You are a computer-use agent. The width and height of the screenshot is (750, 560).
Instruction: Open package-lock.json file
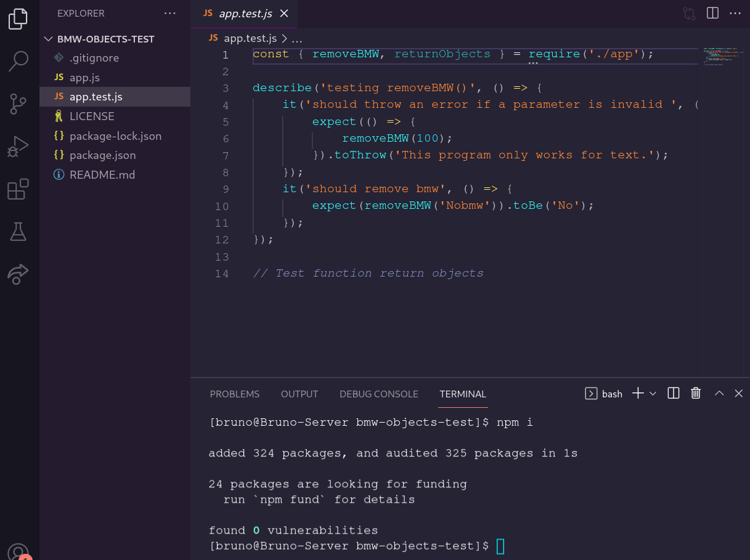pos(115,136)
